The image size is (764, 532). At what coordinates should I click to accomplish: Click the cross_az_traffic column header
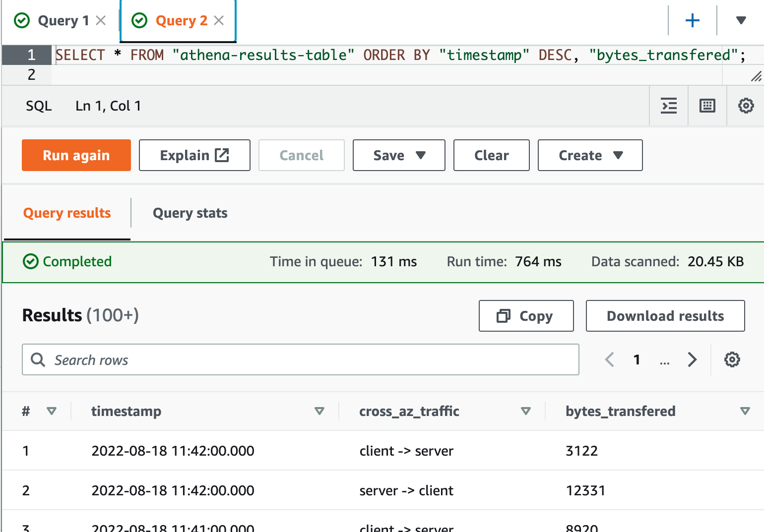[409, 411]
